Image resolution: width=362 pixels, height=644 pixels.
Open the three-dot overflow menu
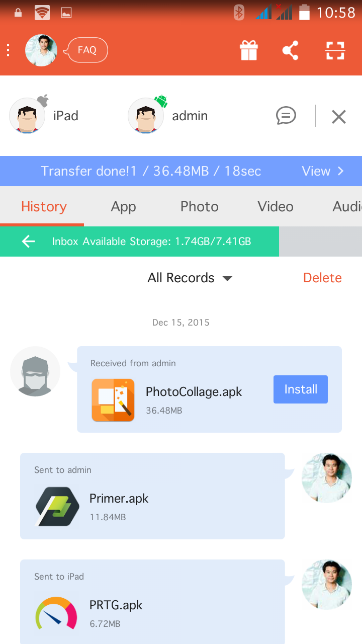click(x=9, y=50)
